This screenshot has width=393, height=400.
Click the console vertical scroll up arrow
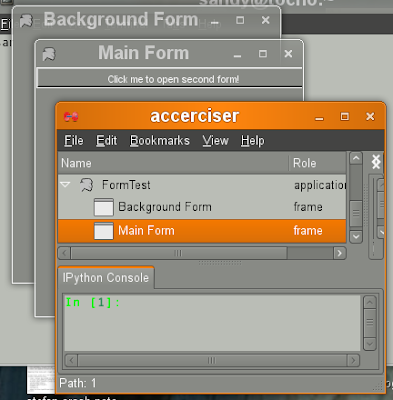pyautogui.click(x=370, y=303)
